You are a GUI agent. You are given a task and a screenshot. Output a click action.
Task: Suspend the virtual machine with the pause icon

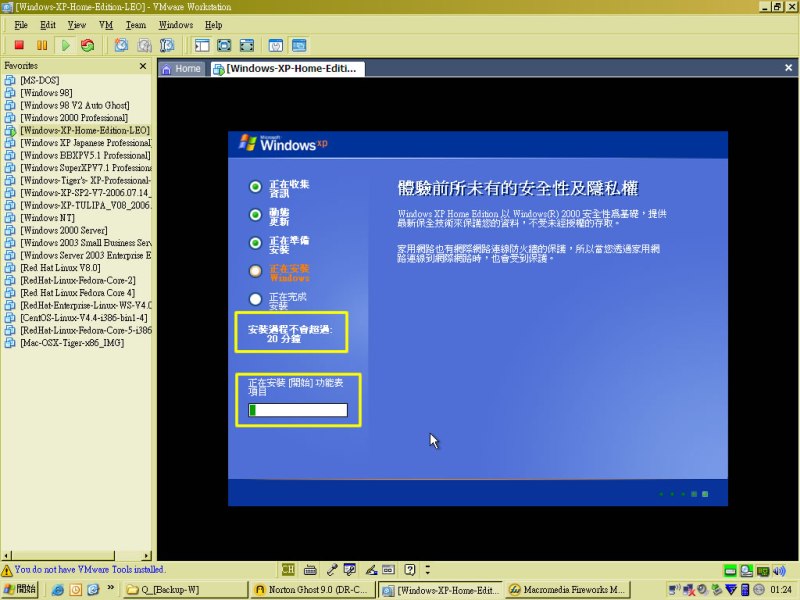(x=42, y=45)
